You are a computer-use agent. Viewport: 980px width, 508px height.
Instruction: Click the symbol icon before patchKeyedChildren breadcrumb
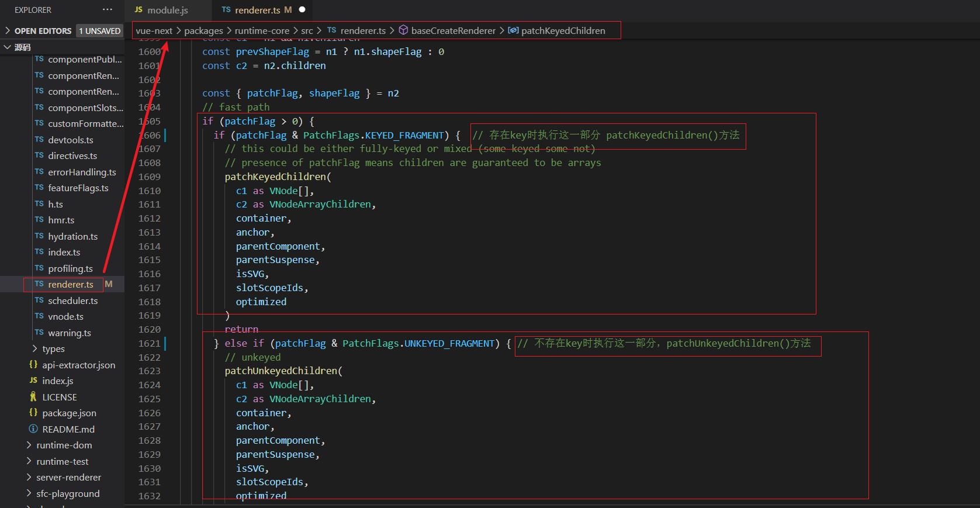tap(513, 30)
